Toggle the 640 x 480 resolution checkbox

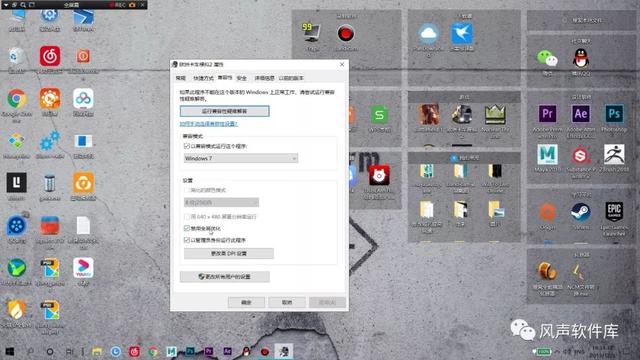[187, 217]
